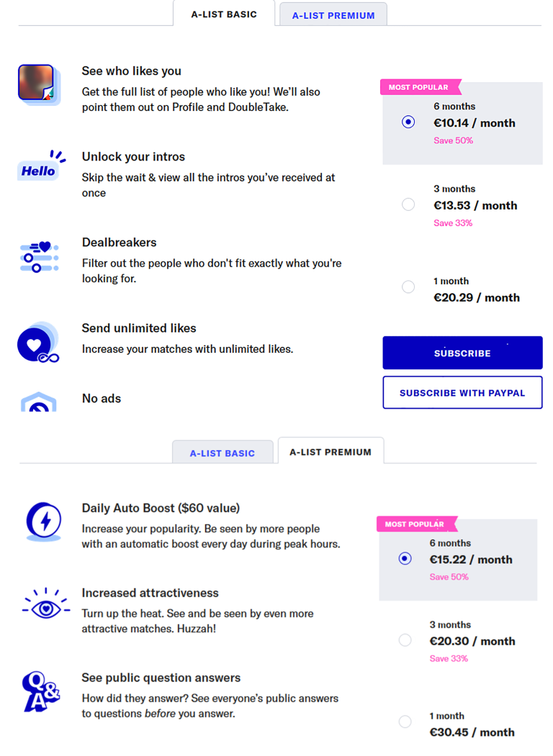This screenshot has width=553, height=756.
Task: Click the Save 33% label
Action: tap(454, 222)
